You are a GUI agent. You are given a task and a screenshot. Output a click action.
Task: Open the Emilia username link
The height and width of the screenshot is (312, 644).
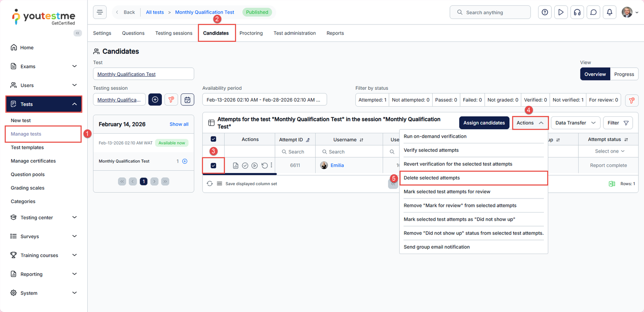[337, 165]
